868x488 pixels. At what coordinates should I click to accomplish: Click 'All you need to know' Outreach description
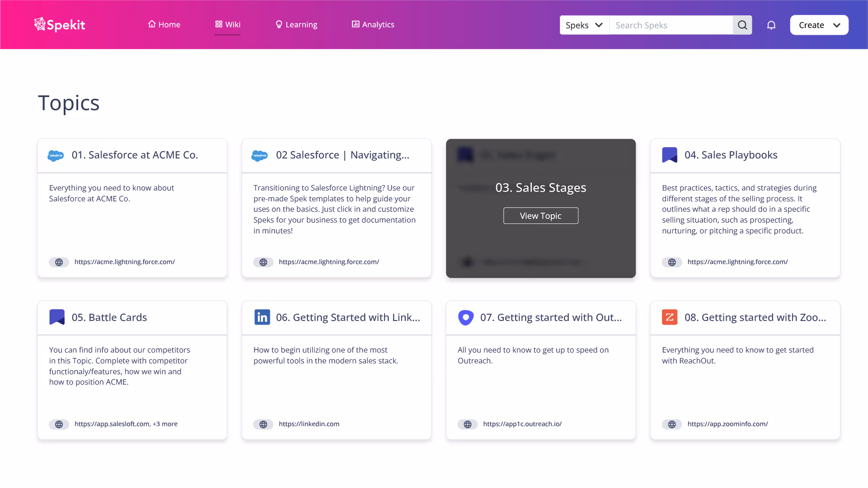(x=533, y=355)
